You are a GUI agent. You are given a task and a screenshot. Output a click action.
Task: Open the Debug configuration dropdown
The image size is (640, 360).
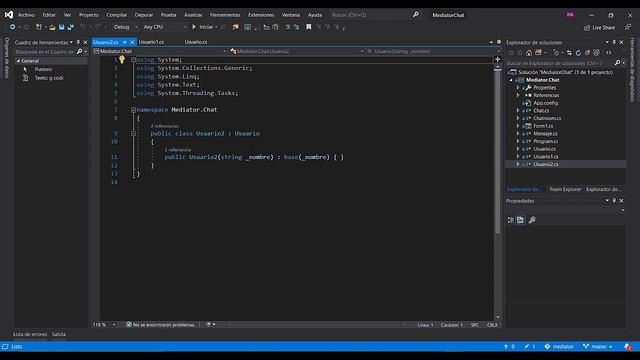pos(125,27)
